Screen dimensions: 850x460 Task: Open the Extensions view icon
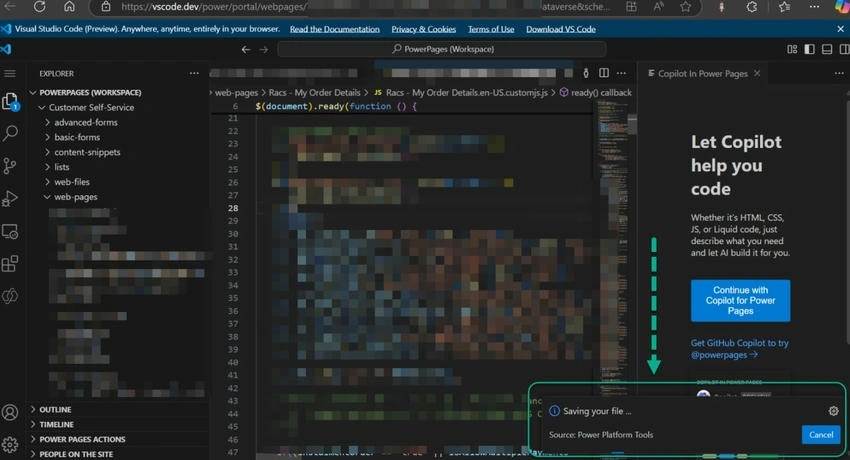[x=10, y=264]
